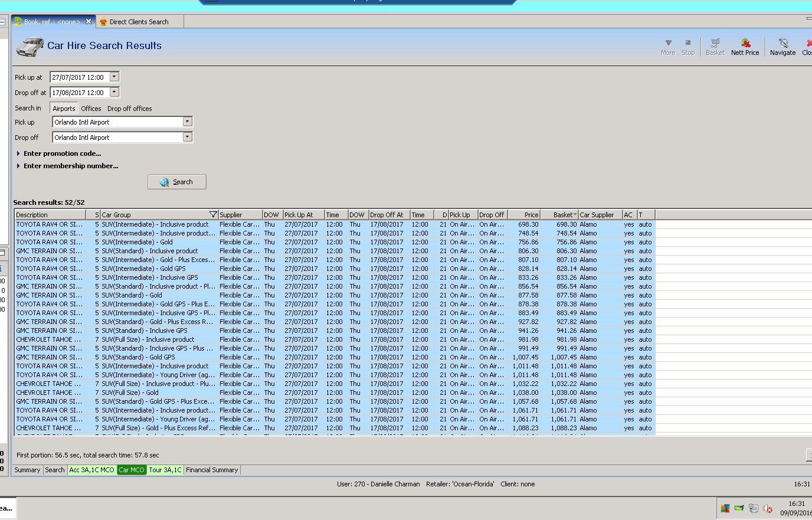Select the Offices search option
This screenshot has width=812, height=520.
(x=91, y=109)
